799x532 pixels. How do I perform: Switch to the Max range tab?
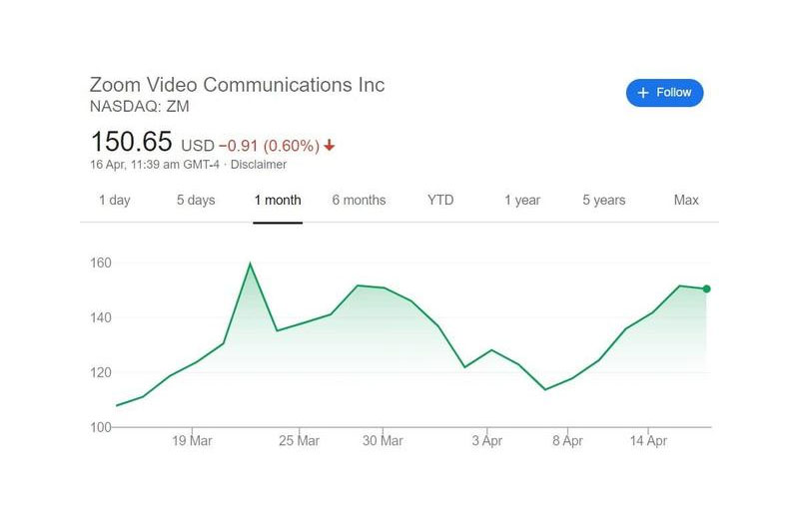686,200
